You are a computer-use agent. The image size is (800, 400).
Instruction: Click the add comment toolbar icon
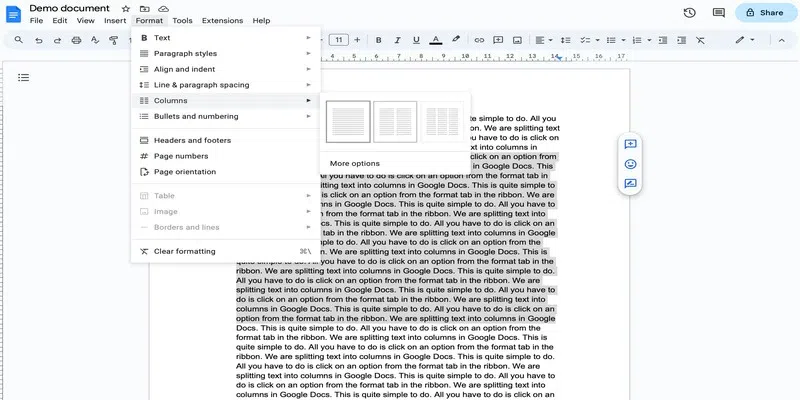tap(498, 40)
